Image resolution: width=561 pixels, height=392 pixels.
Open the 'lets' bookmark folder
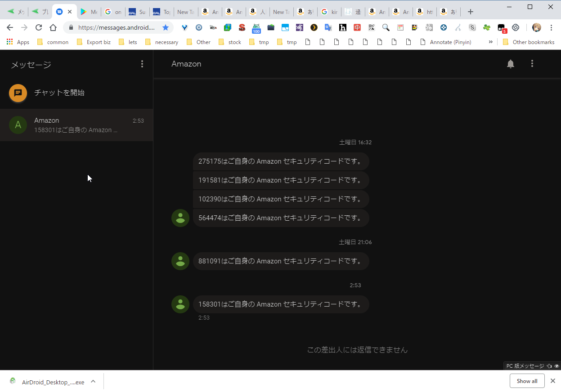[127, 42]
